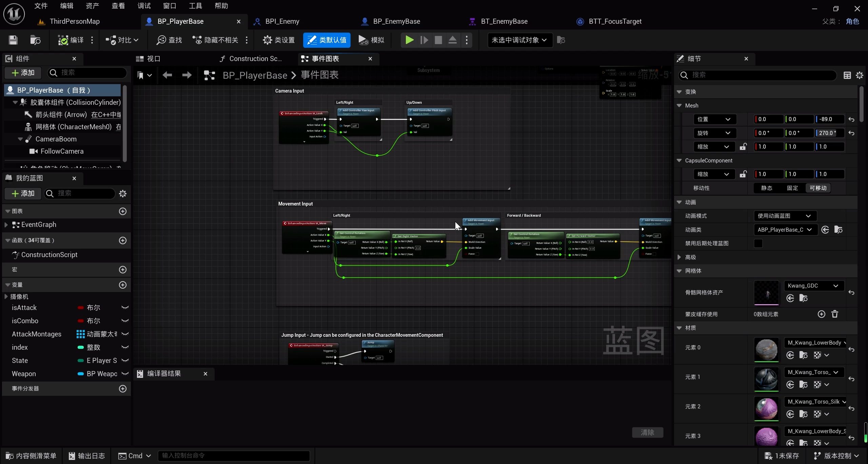Set mobility to 静态 (Static)
The height and width of the screenshot is (464, 868).
click(767, 188)
